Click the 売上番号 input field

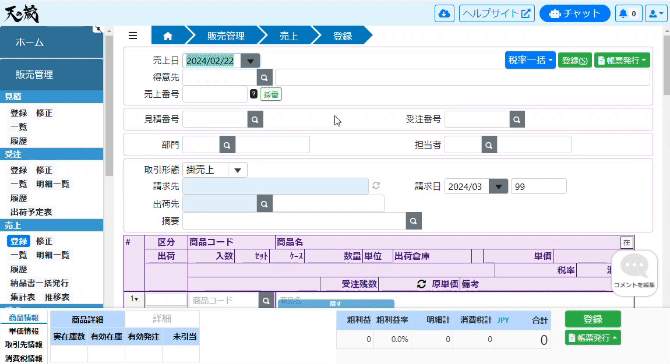[215, 94]
